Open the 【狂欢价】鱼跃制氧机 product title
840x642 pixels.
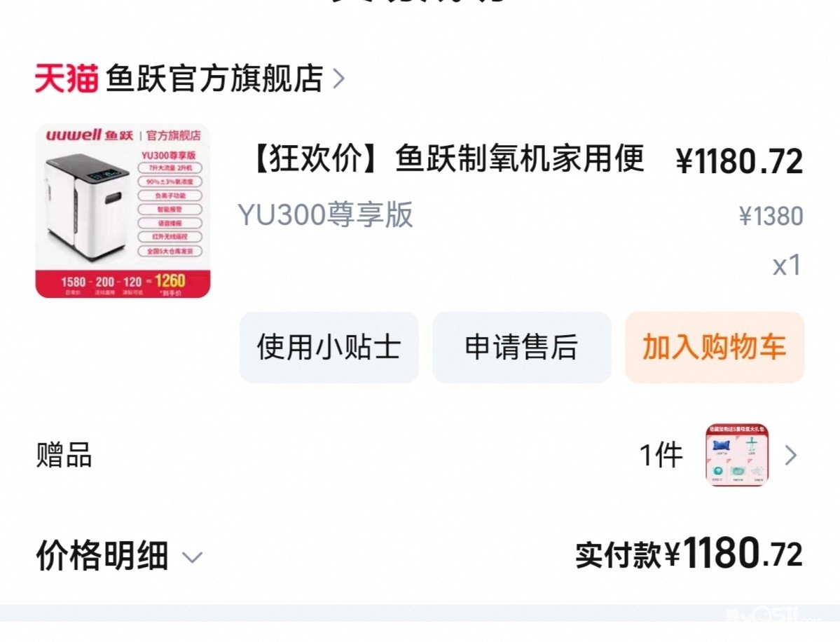(x=447, y=158)
